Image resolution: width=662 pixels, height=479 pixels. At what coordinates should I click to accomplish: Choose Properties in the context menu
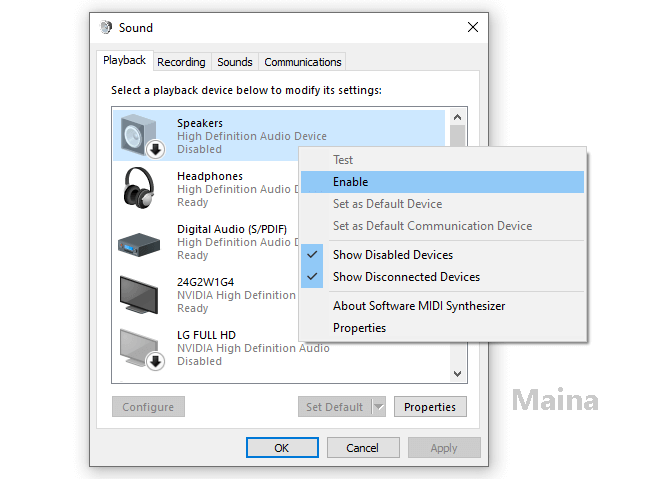tap(442, 328)
